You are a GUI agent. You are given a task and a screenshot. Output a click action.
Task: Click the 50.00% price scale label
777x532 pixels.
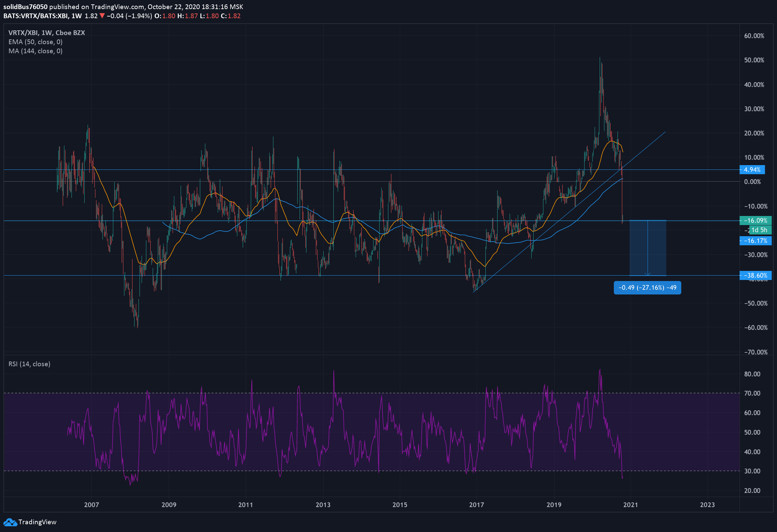(x=754, y=60)
